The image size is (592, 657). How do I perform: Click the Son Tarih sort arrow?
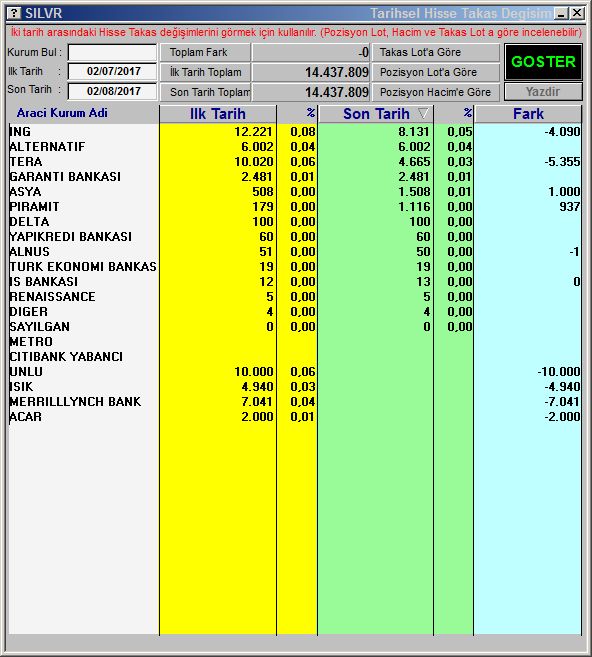tap(424, 113)
